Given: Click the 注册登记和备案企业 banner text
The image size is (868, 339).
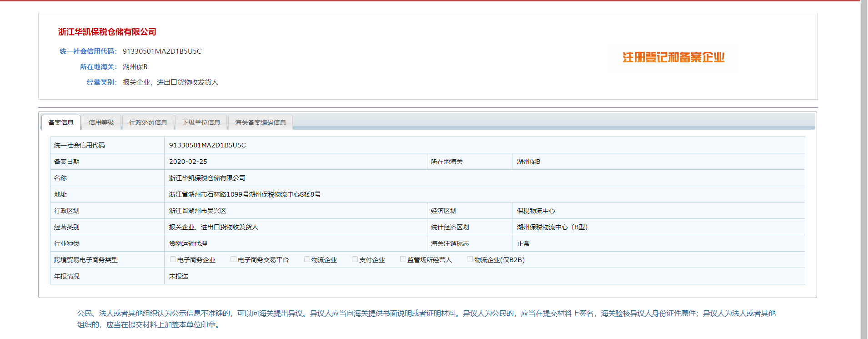Looking at the screenshot, I should (x=673, y=57).
